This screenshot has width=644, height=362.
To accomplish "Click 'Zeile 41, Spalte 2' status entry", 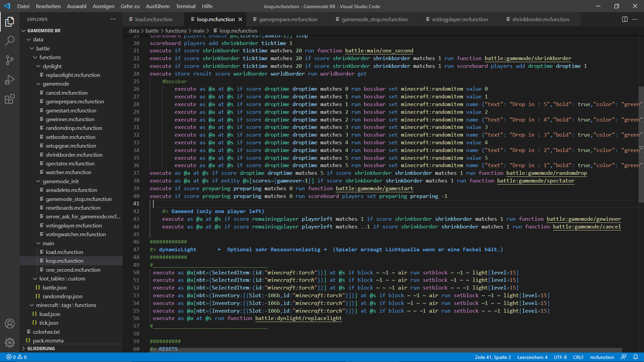I will tap(493, 357).
